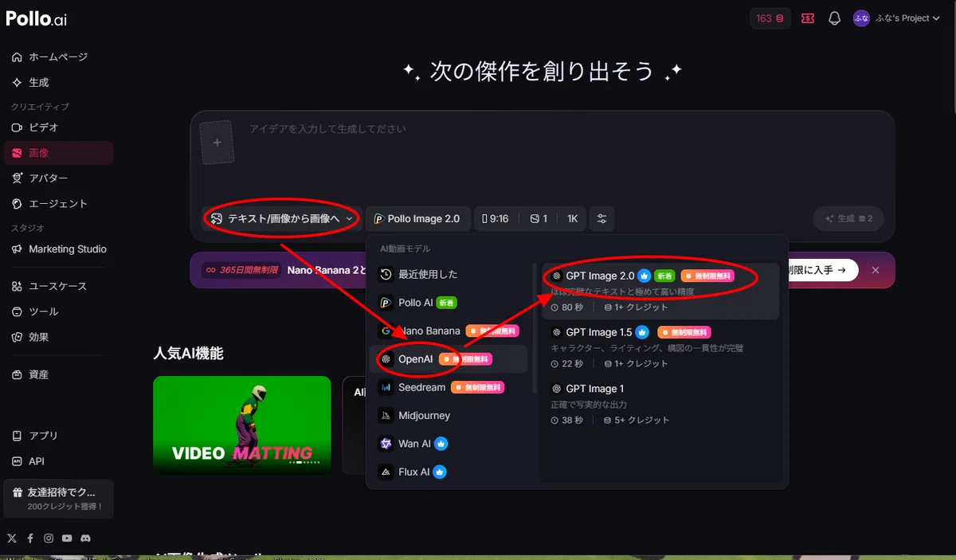
Task: Open 効果 in the sidebar
Action: coord(57,337)
